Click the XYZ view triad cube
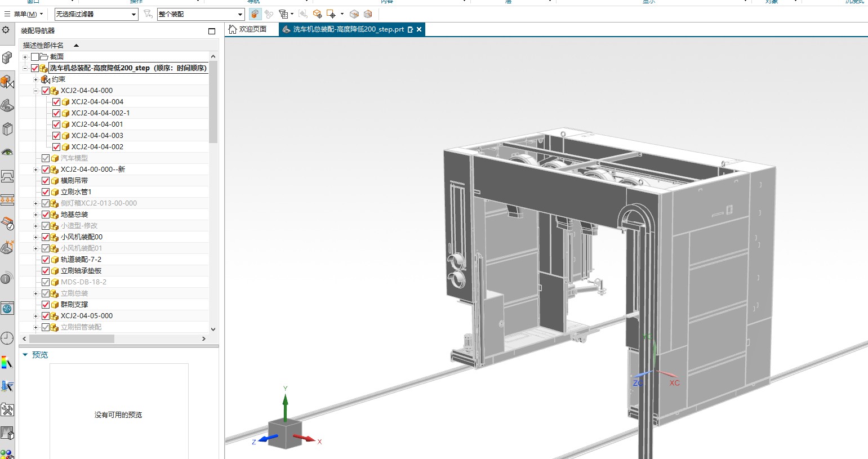 click(286, 433)
